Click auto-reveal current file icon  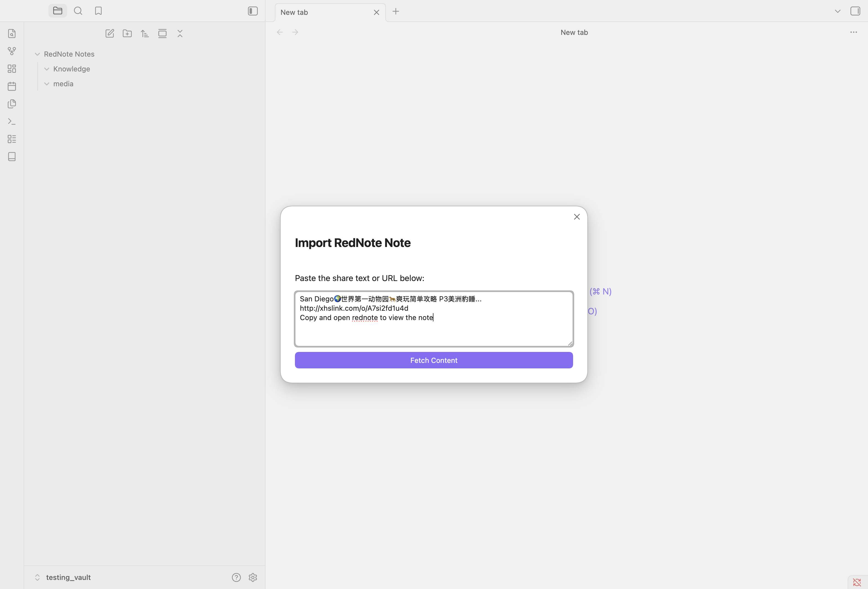tap(162, 34)
